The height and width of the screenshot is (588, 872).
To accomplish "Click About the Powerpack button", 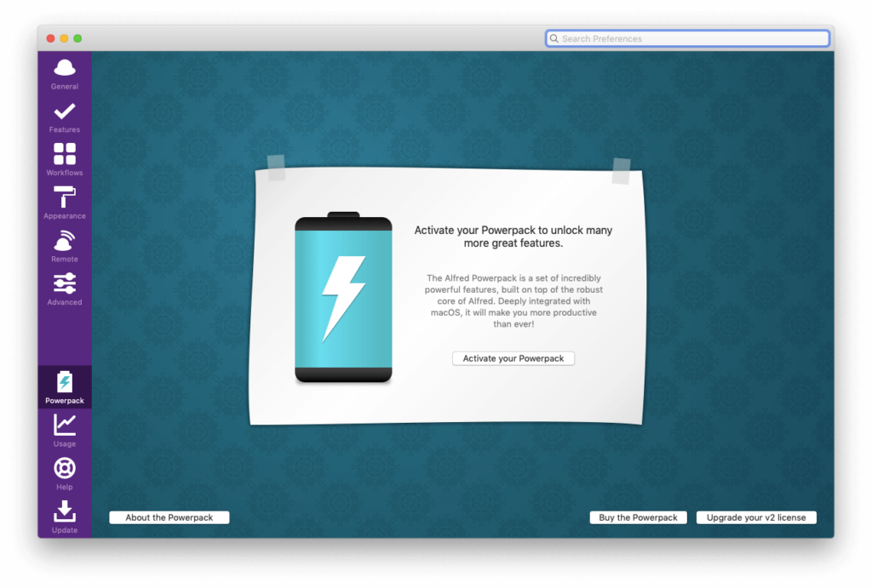I will point(169,517).
